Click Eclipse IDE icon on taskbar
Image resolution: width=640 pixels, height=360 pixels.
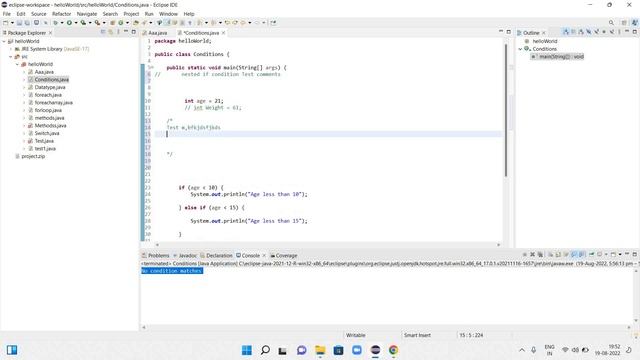click(375, 350)
